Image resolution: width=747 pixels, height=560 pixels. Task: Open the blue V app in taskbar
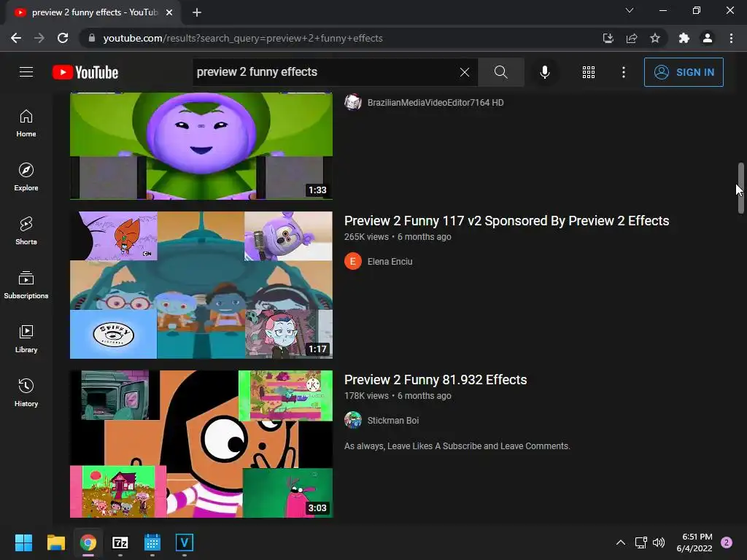185,542
